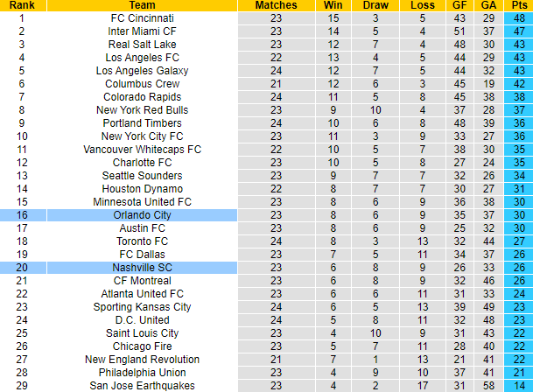
Task: Open the Inter Miami CF team page
Action: click(x=143, y=31)
